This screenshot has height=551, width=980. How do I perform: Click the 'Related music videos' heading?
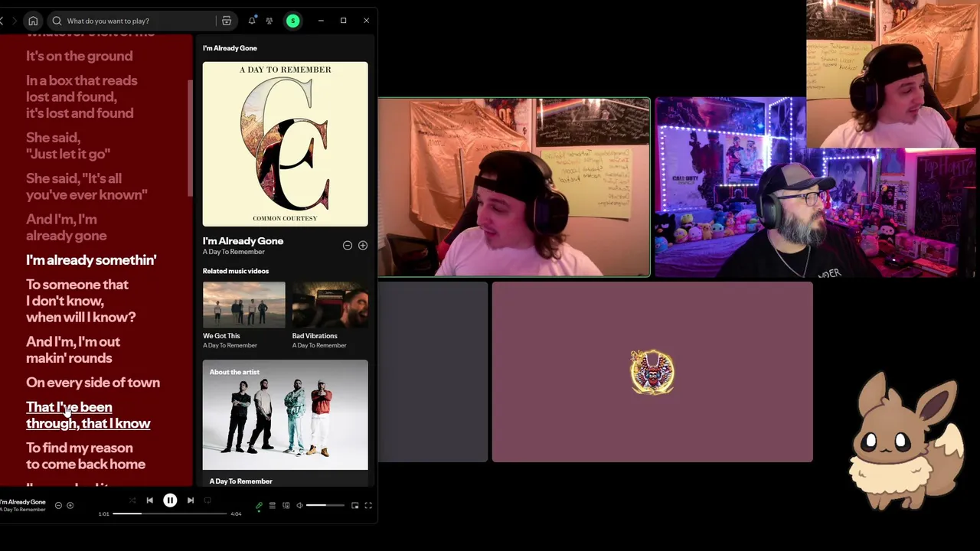click(236, 271)
